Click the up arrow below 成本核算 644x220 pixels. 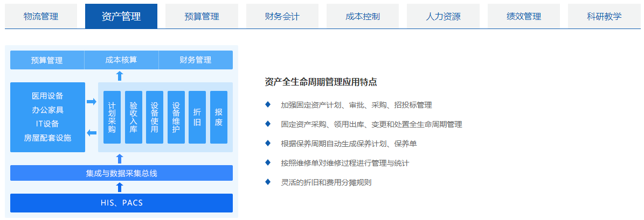pos(120,76)
